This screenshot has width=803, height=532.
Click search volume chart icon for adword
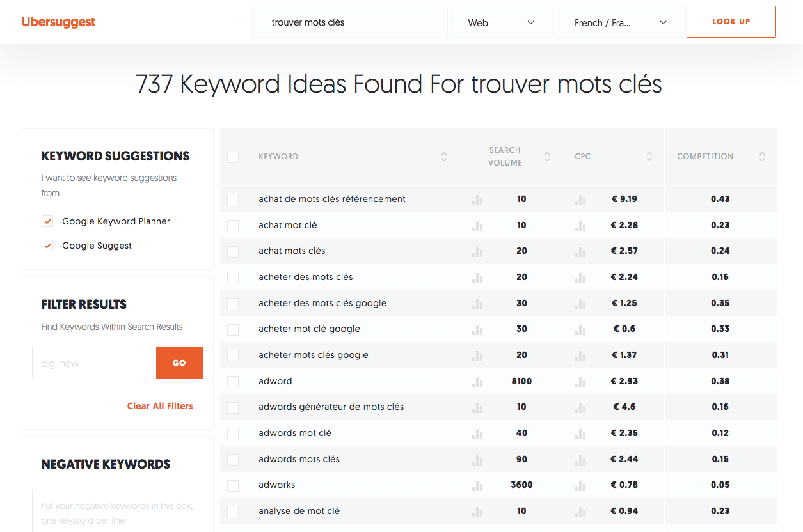[477, 382]
